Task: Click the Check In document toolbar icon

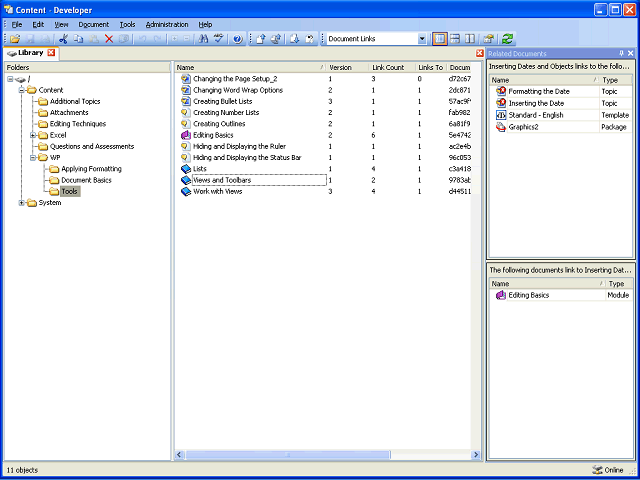Action: (x=261, y=39)
